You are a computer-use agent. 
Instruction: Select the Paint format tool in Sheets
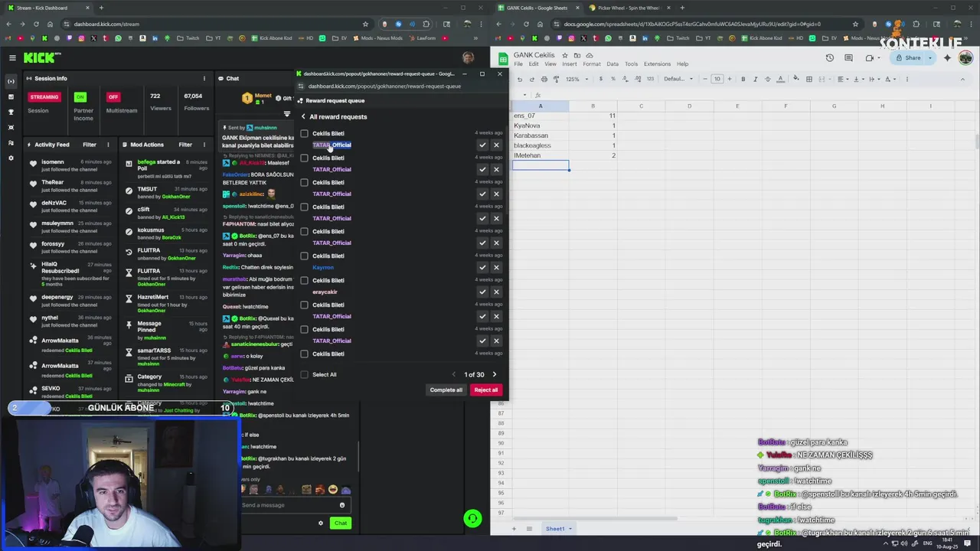(556, 79)
